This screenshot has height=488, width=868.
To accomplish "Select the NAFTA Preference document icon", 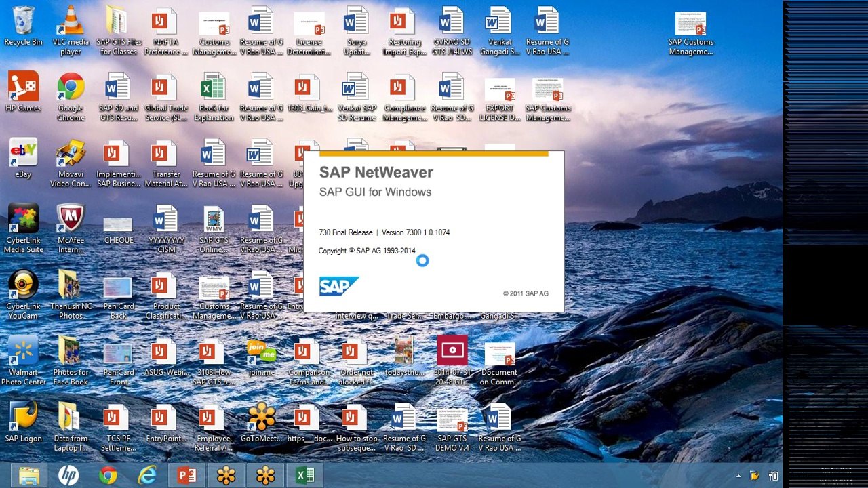I will (165, 30).
